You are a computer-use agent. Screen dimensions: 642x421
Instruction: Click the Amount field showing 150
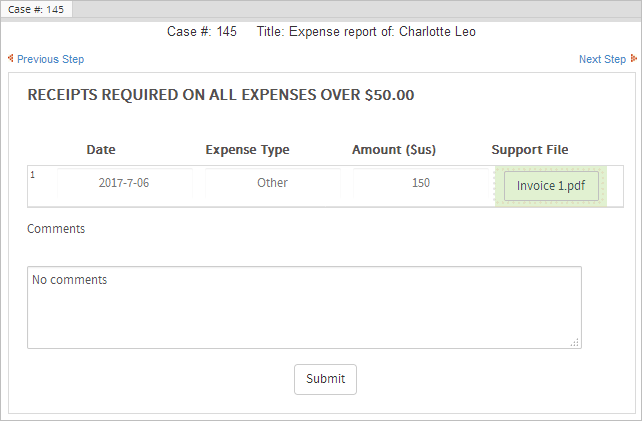pyautogui.click(x=420, y=183)
